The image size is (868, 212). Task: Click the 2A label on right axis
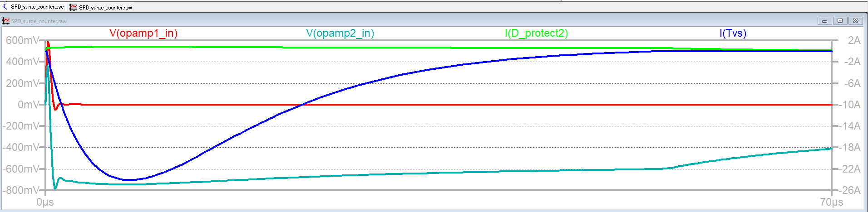click(x=854, y=40)
